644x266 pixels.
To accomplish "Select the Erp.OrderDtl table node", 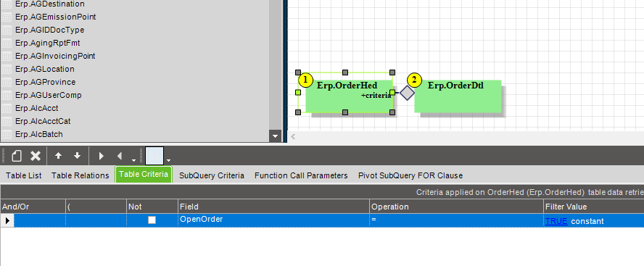I will click(x=458, y=96).
